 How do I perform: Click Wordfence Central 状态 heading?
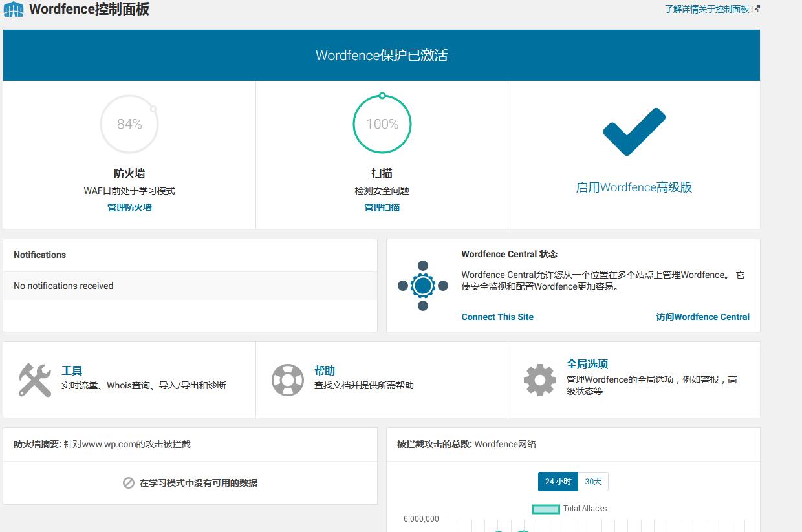[509, 254]
